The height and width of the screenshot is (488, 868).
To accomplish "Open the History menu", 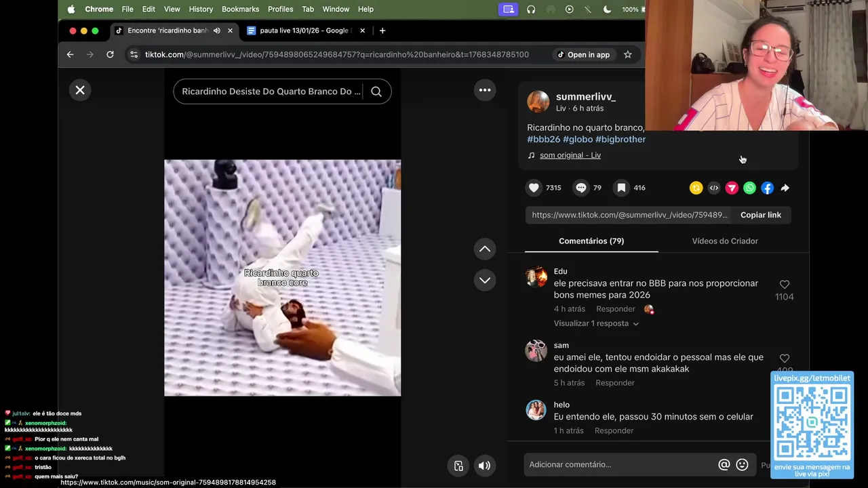I will coord(201,9).
